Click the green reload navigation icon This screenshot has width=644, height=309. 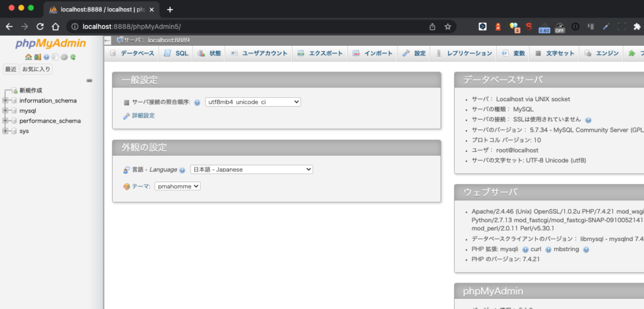73,57
